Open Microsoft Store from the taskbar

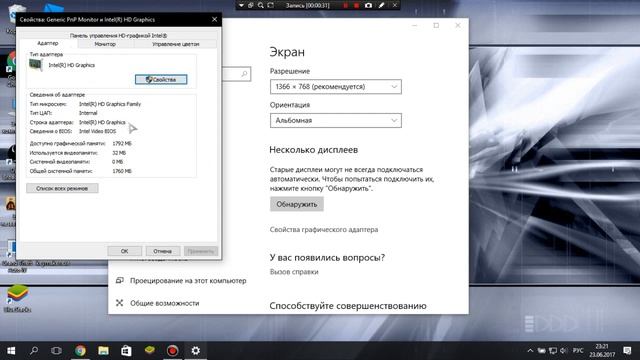click(x=126, y=351)
